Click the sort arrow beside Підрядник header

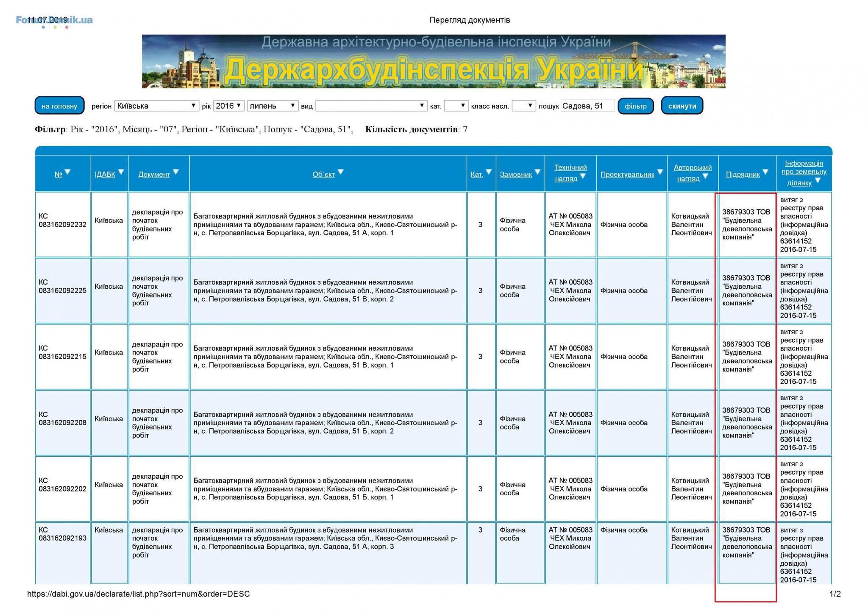tap(765, 172)
